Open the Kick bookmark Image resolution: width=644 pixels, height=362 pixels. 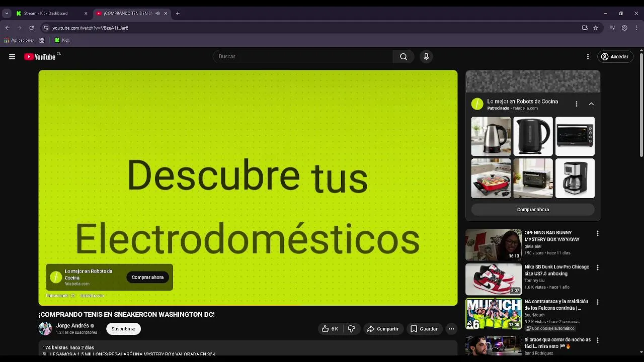tap(62, 40)
